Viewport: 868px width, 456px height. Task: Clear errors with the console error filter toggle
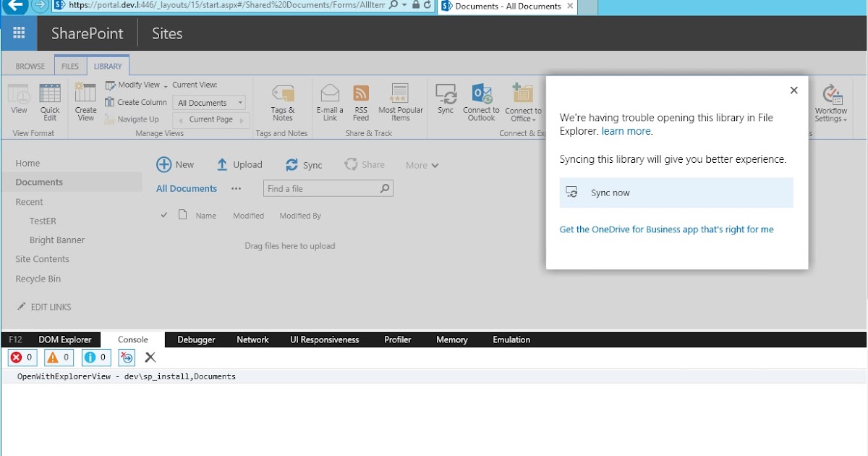(x=22, y=357)
